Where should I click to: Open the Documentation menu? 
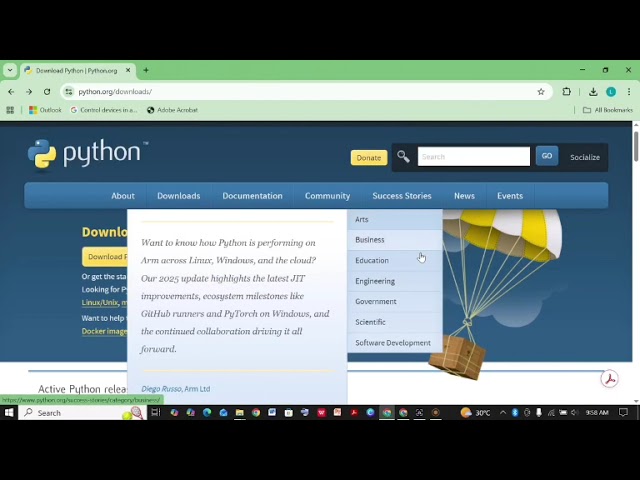pyautogui.click(x=252, y=196)
